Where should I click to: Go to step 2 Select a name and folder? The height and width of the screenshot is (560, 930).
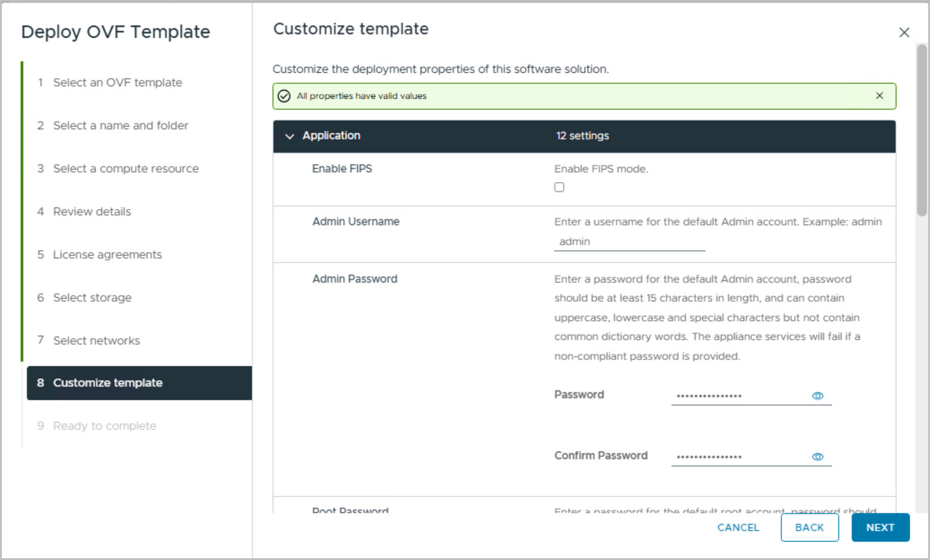(x=120, y=126)
